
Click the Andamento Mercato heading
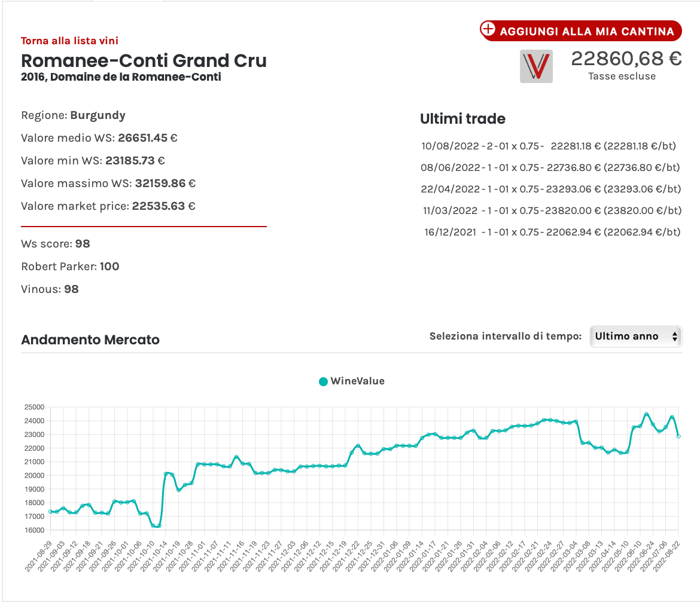90,340
